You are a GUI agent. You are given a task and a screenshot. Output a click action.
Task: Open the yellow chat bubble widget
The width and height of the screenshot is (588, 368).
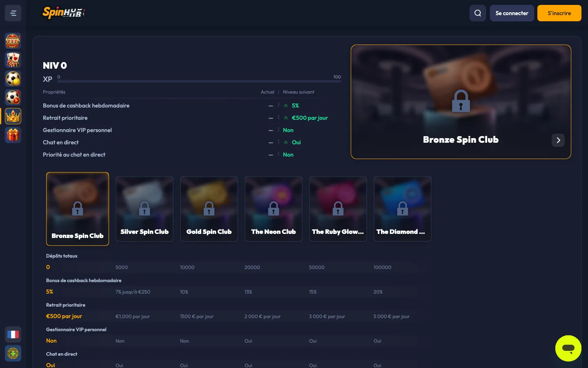pyautogui.click(x=568, y=348)
